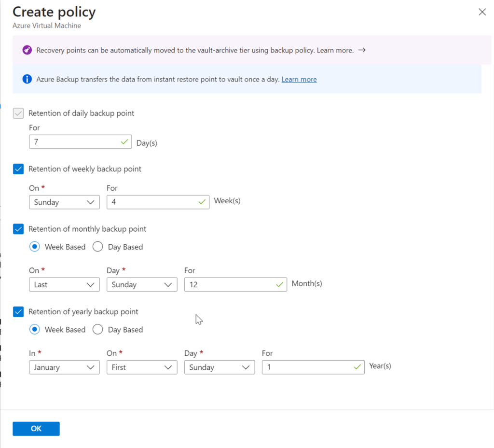
Task: Select Week Based for monthly retention
Action: [35, 247]
